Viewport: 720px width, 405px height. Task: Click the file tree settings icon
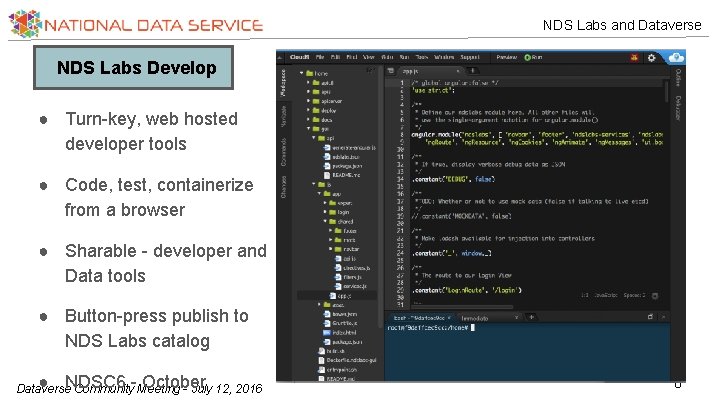point(370,71)
